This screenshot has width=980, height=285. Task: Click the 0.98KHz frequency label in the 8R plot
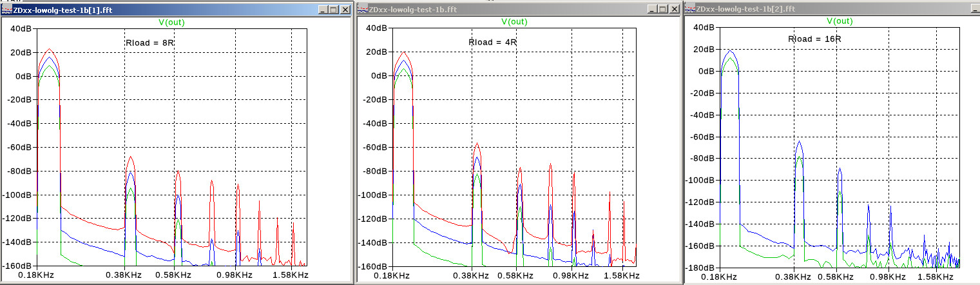coord(235,275)
